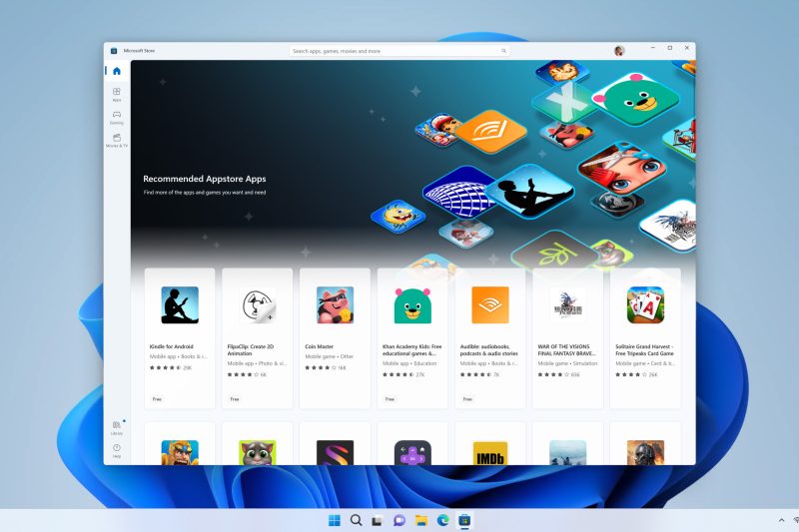Open FlipaClip: Create 2D Animation card

[258, 338]
